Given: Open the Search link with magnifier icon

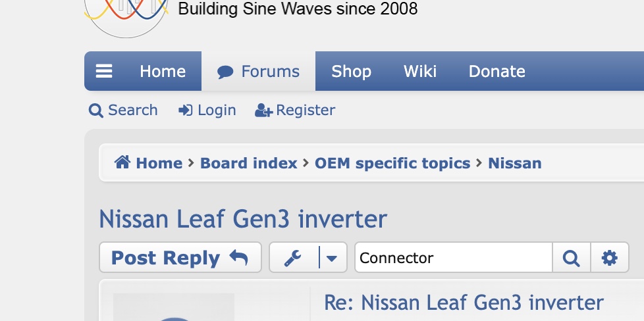Looking at the screenshot, I should pyautogui.click(x=124, y=110).
